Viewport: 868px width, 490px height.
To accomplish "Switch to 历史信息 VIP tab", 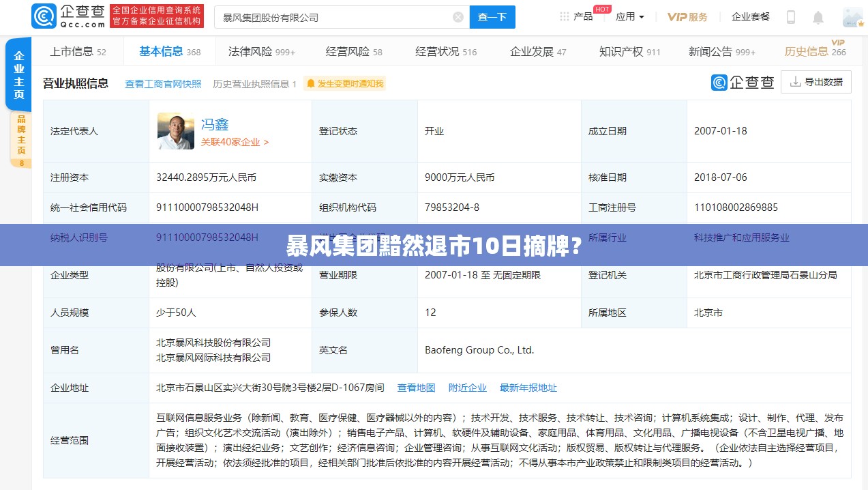I will click(815, 51).
